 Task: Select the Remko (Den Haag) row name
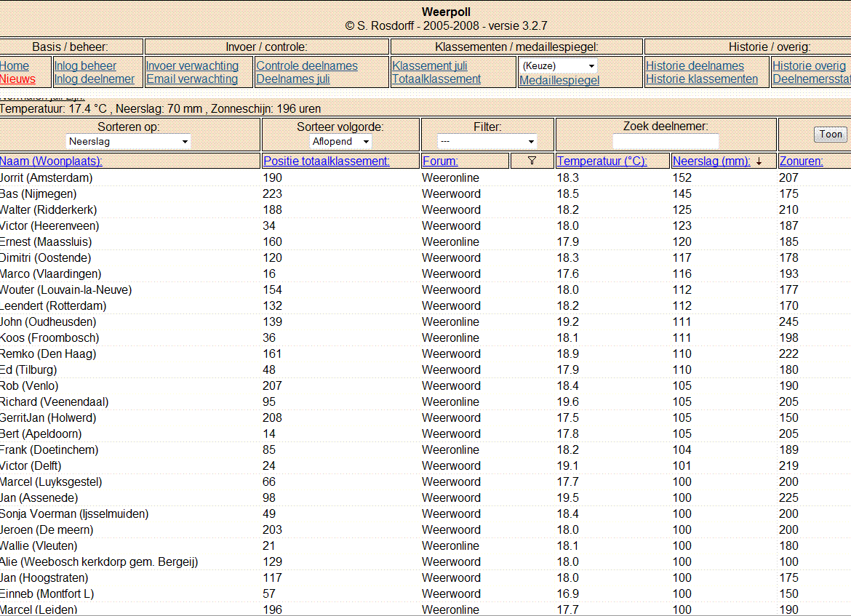pos(48,354)
